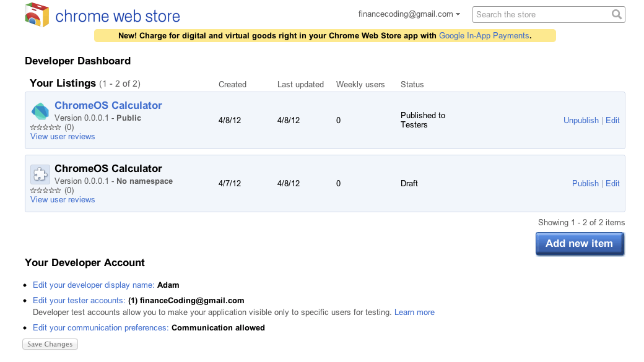Click the Chrome Web Store logo icon
Image resolution: width=644 pixels, height=362 pixels.
(37, 15)
